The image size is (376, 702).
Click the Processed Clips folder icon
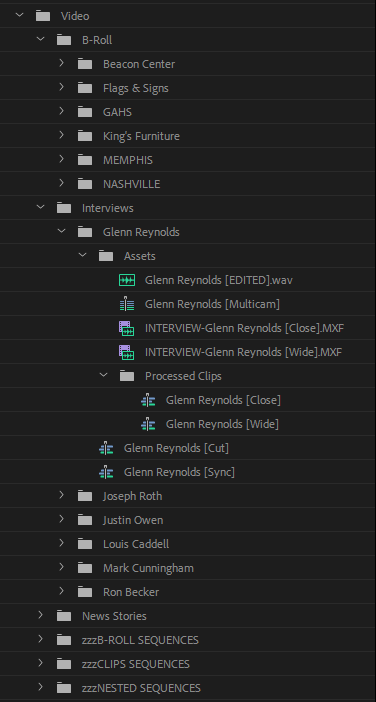point(127,376)
